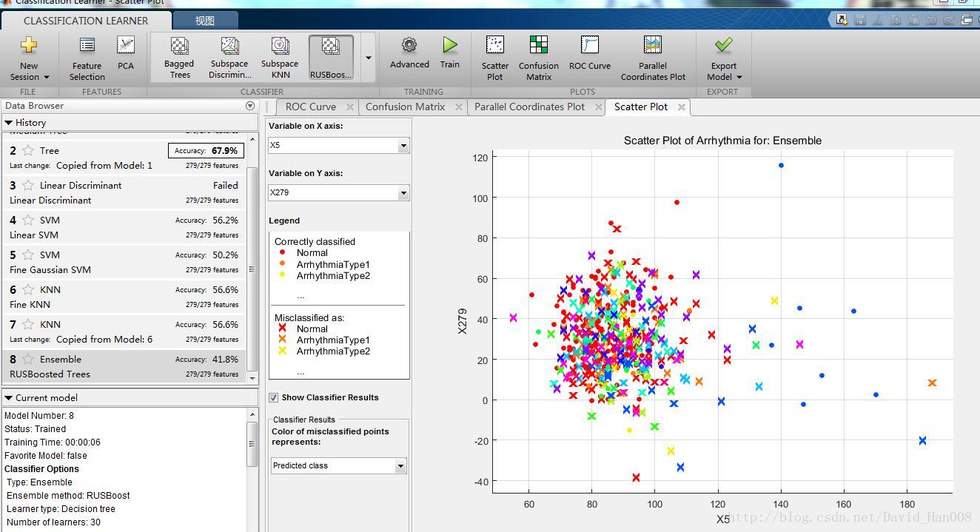Toggle favorite star for model 5 Fine Gaussian SVM
Image resolution: width=980 pixels, height=532 pixels.
click(28, 255)
